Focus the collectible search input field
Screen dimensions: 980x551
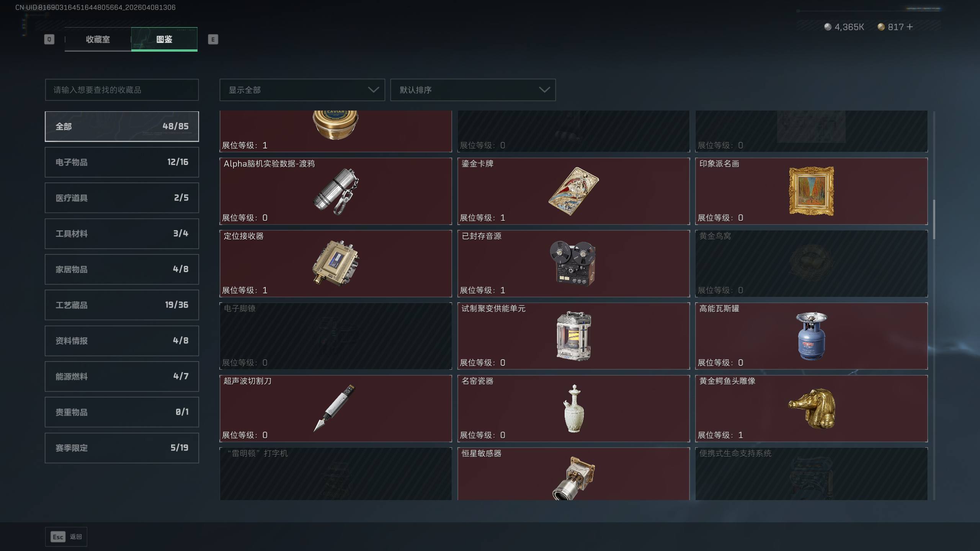pyautogui.click(x=122, y=90)
